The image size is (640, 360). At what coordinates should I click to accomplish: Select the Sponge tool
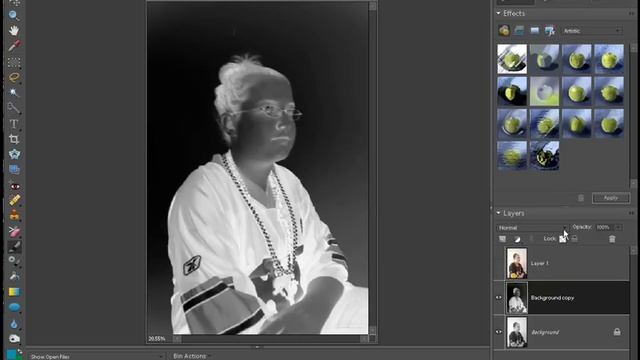(x=14, y=338)
